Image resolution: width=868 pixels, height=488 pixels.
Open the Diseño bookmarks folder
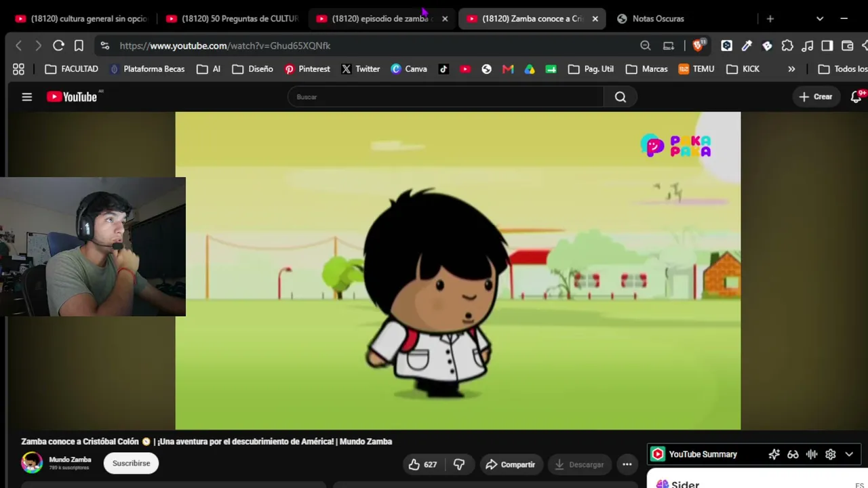pyautogui.click(x=252, y=69)
